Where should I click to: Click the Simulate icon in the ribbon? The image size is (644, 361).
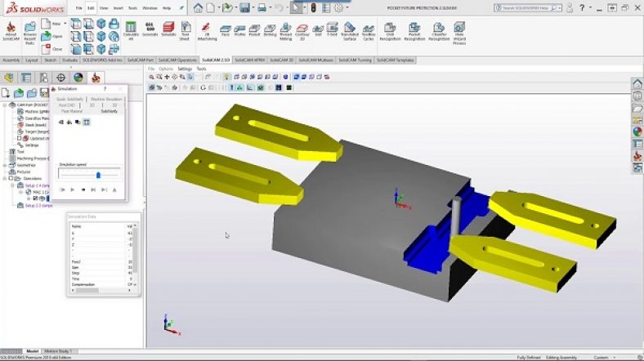[168, 29]
